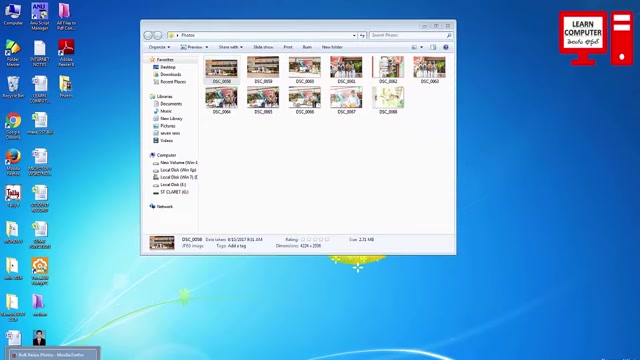Click the Adobe Reader desktop icon
The image size is (640, 360).
point(66,53)
